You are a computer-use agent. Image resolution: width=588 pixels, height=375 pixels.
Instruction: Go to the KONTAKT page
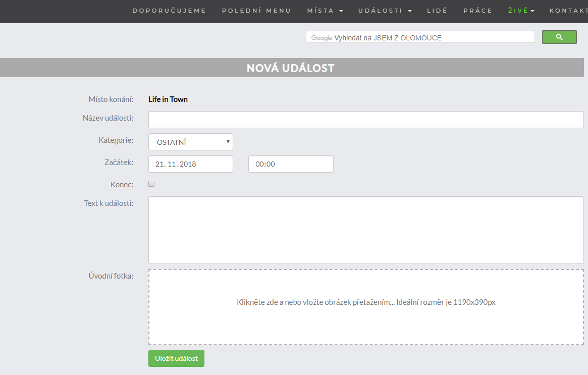pyautogui.click(x=568, y=11)
